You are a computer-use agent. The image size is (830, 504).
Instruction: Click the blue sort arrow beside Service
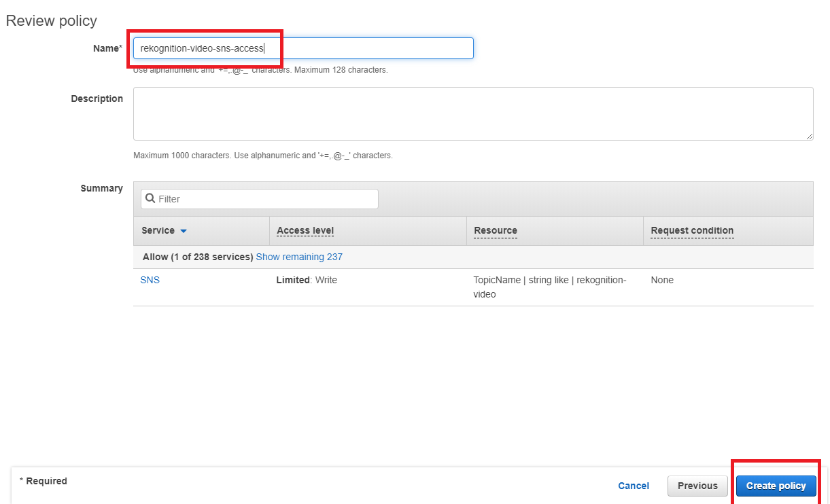(x=184, y=231)
